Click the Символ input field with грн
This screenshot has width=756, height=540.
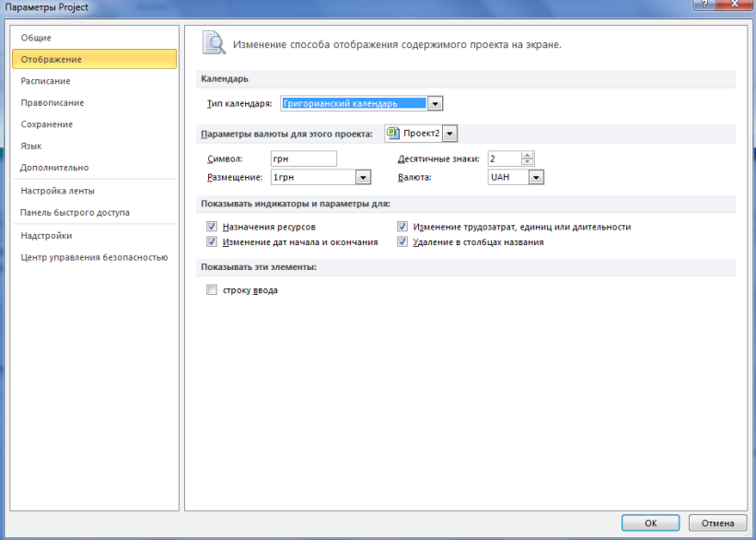304,158
